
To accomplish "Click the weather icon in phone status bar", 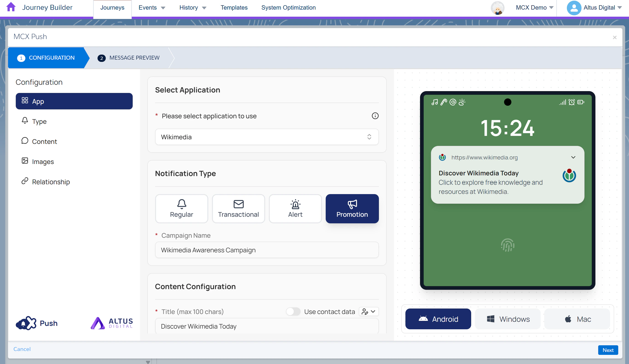I will (462, 102).
